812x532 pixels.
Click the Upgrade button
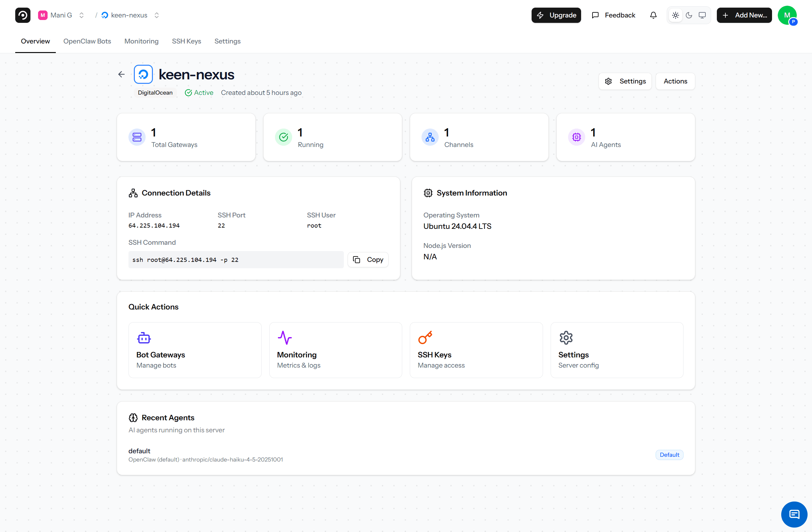556,15
